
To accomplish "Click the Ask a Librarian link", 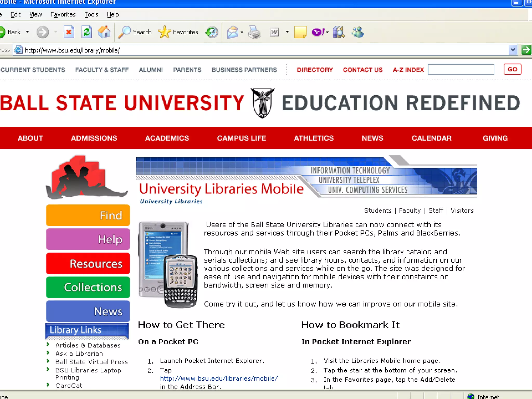I will pyautogui.click(x=79, y=354).
